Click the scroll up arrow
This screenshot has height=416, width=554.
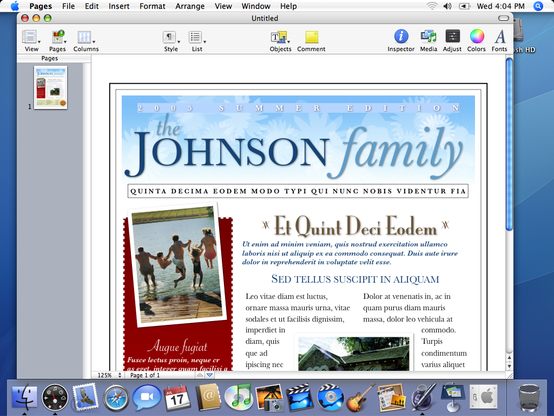[509, 358]
